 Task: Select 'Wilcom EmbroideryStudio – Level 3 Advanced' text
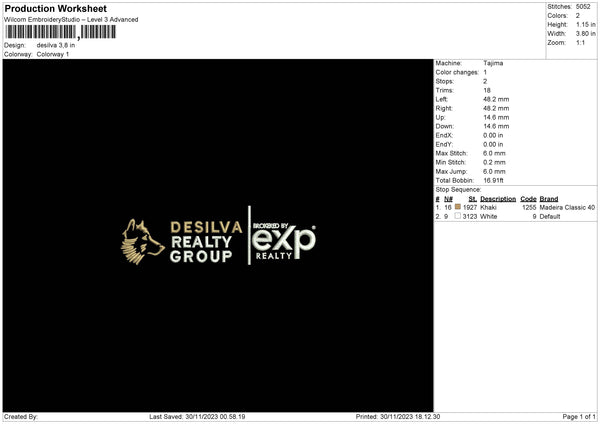[x=71, y=20]
